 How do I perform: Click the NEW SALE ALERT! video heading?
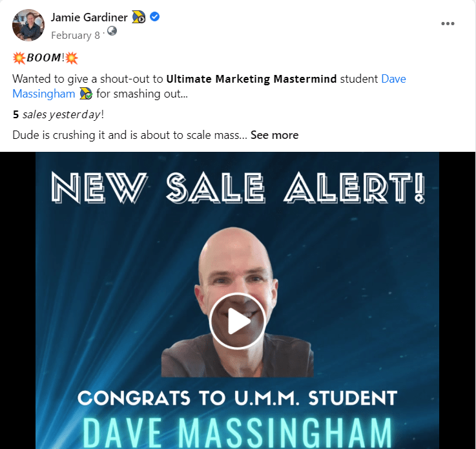238,187
